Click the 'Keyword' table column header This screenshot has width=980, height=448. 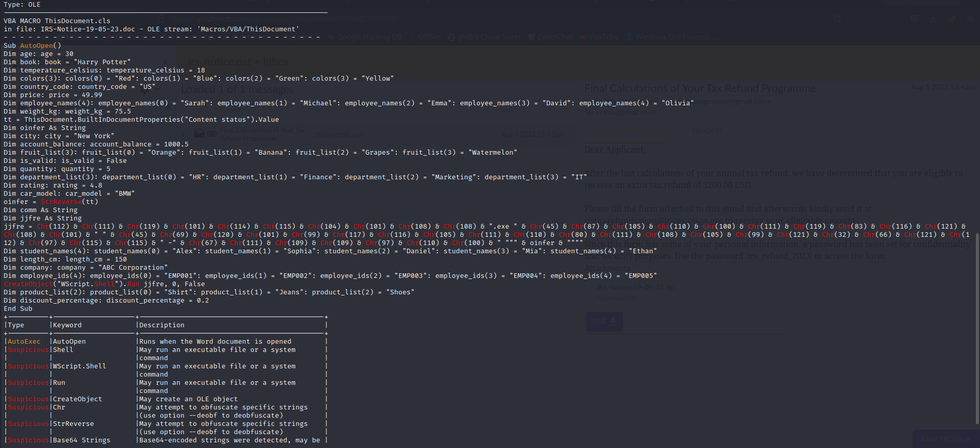coord(67,325)
